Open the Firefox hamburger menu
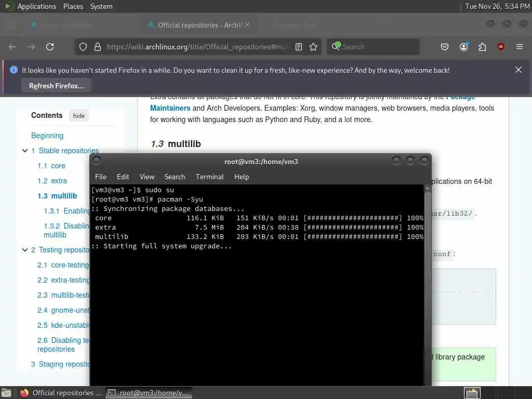 pos(520,47)
